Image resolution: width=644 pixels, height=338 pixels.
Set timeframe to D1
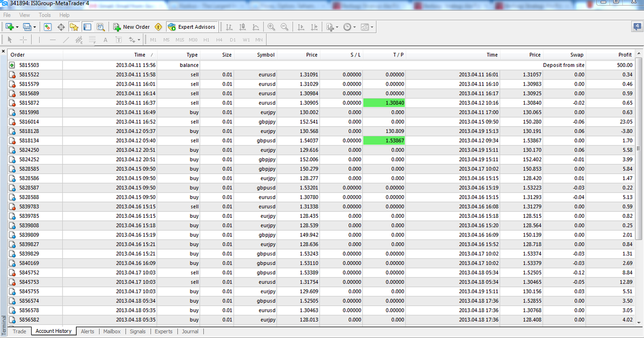point(232,40)
